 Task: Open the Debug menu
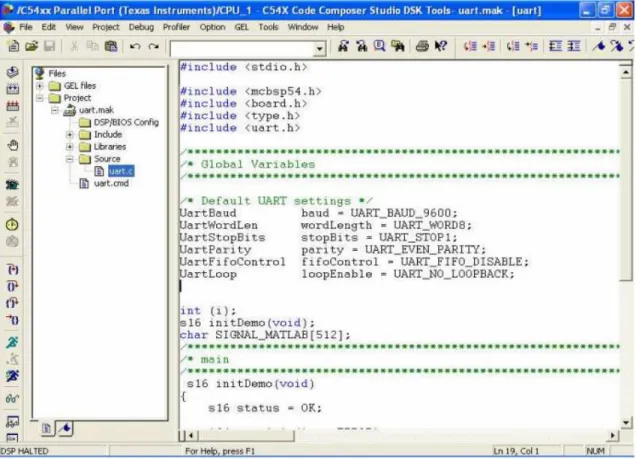(141, 27)
